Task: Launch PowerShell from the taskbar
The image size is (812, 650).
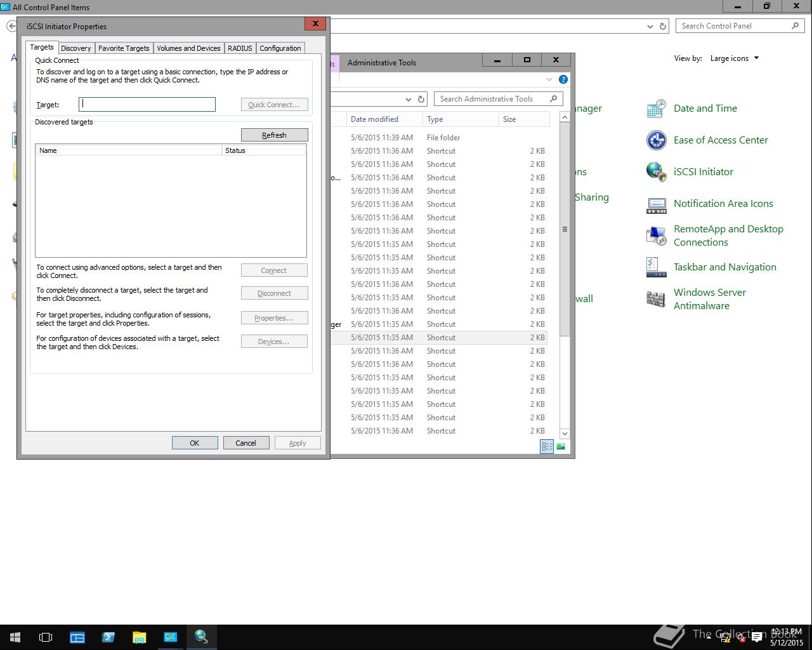Action: pos(108,637)
